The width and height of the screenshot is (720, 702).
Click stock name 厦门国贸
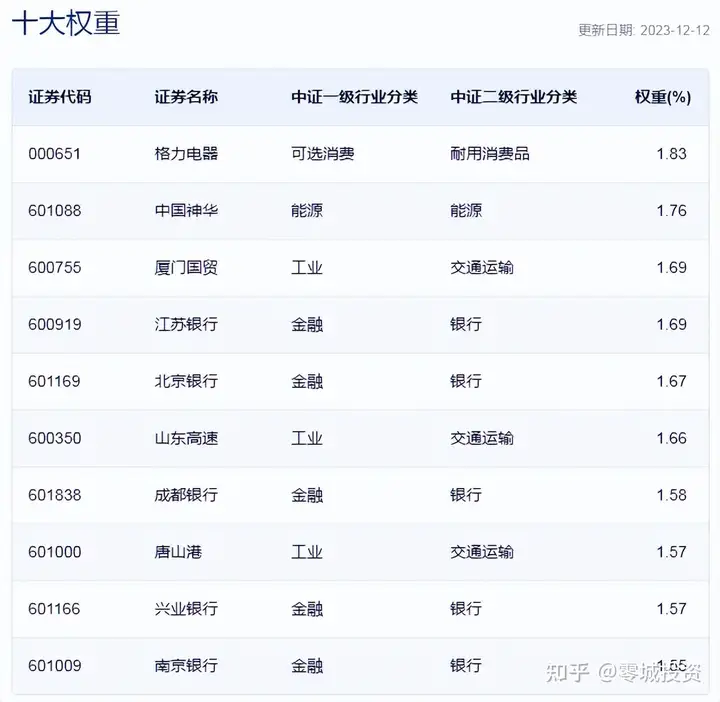click(x=186, y=267)
